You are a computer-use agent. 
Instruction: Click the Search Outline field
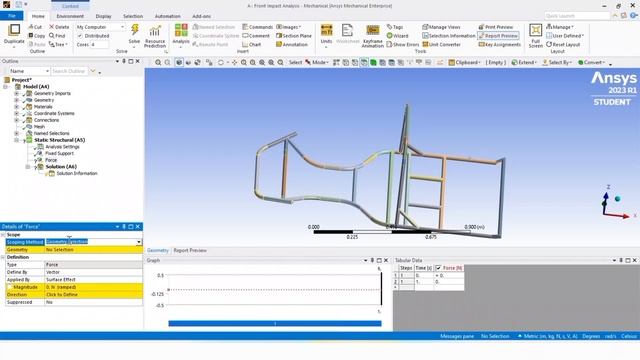tap(69, 71)
